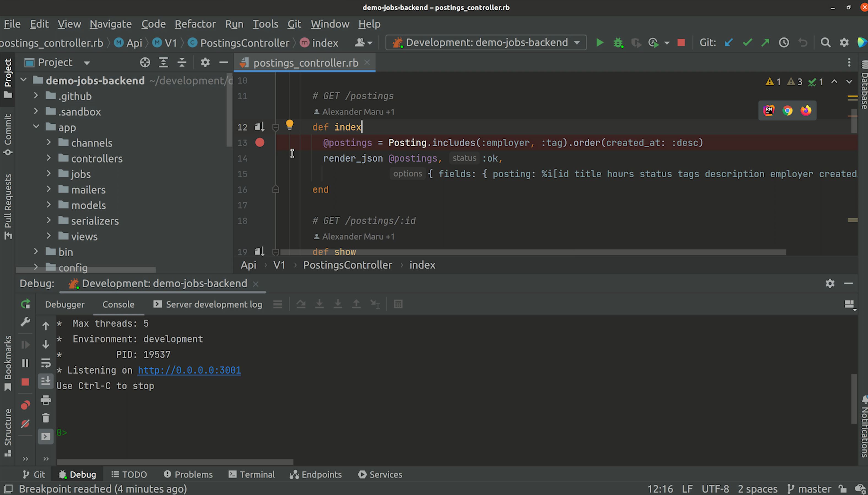Click the green Run button in toolbar
This screenshot has width=868, height=495.
600,43
